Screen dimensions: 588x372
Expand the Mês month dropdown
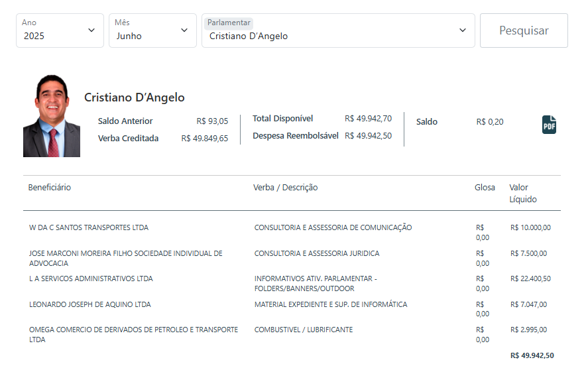coord(152,31)
